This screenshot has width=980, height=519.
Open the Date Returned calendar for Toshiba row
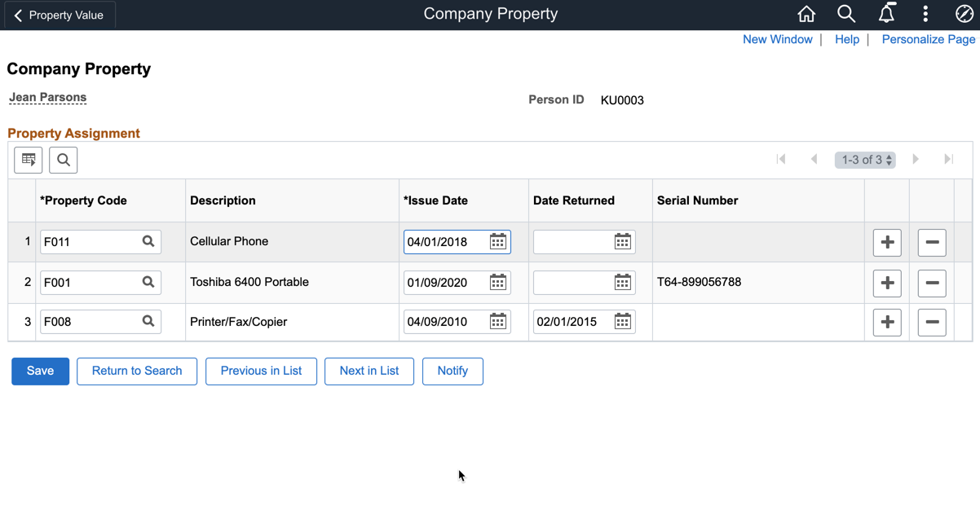coord(622,283)
